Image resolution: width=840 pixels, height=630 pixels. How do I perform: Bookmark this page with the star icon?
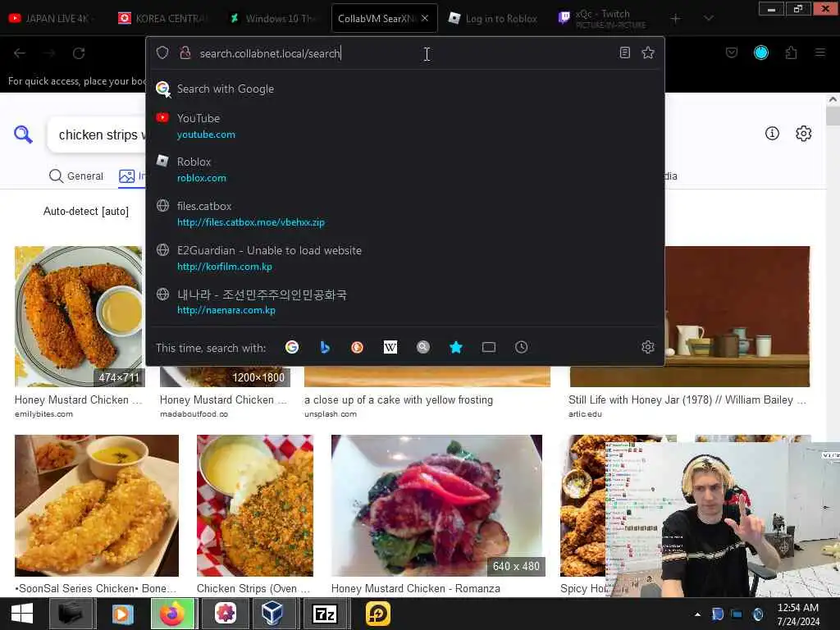[648, 52]
